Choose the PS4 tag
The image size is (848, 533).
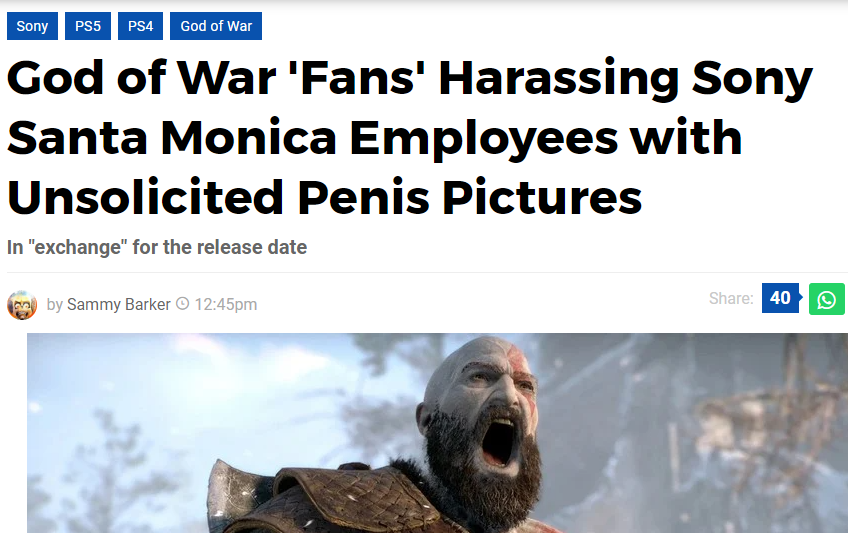[x=140, y=26]
